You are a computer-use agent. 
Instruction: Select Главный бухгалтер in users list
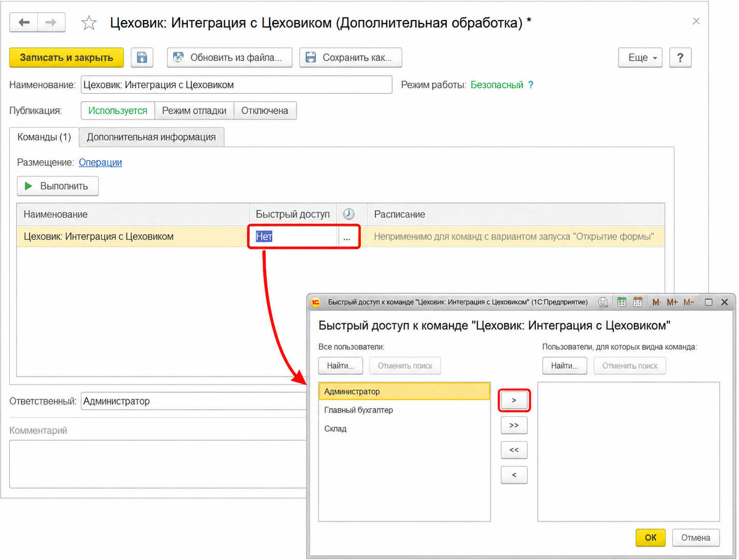[404, 410]
